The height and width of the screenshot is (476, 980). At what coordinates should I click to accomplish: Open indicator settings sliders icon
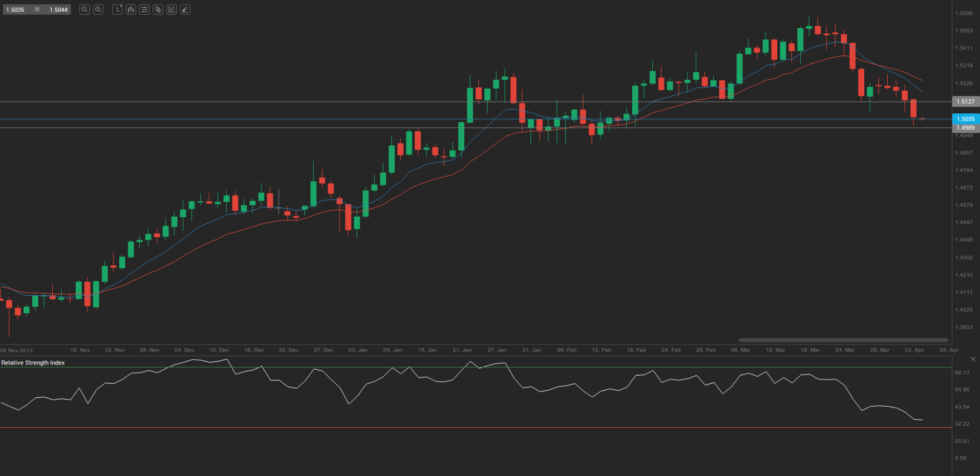click(144, 9)
